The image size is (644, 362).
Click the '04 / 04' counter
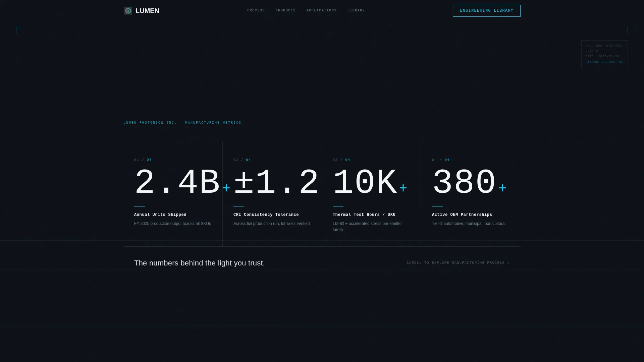click(441, 160)
